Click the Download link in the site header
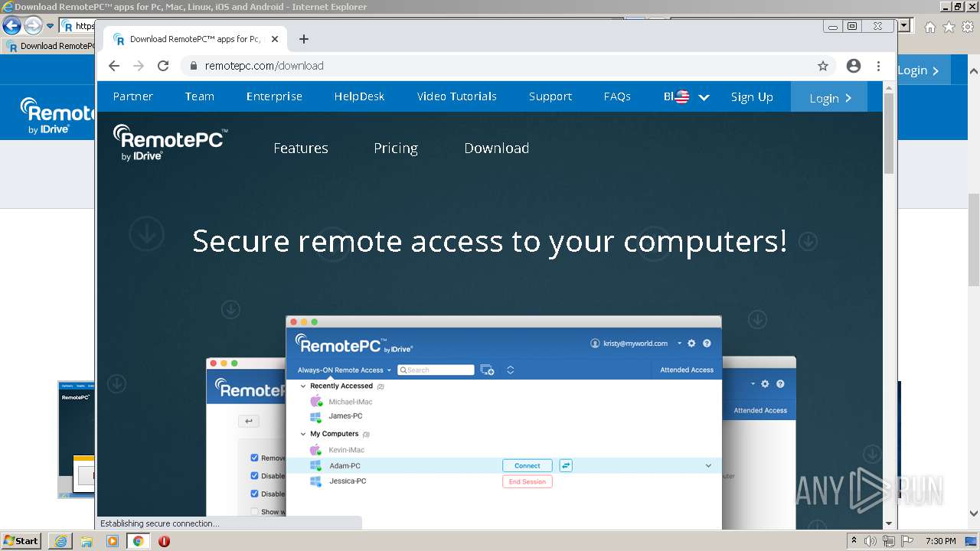980x551 pixels. 497,148
